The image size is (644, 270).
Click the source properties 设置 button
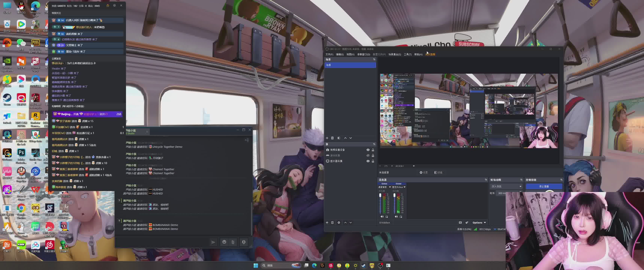tap(424, 172)
